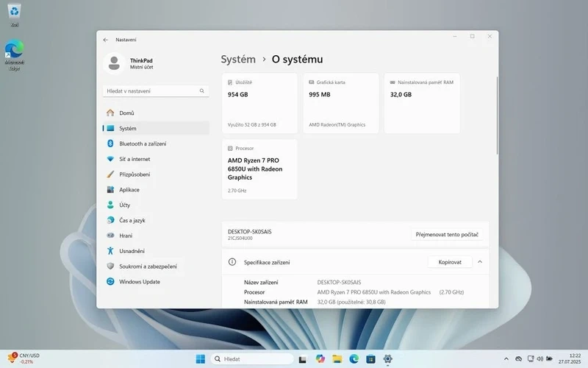
Task: Open Soukromí a zabezpečení shield
Action: coord(110,266)
